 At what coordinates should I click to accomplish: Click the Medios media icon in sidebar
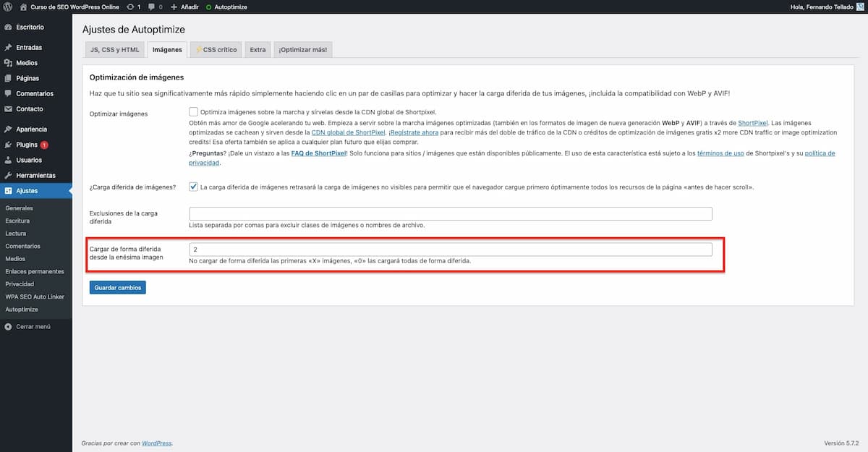pyautogui.click(x=8, y=63)
